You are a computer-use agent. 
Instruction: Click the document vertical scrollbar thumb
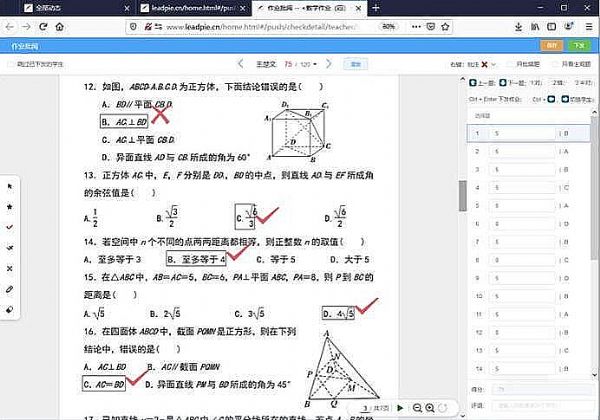(463, 195)
